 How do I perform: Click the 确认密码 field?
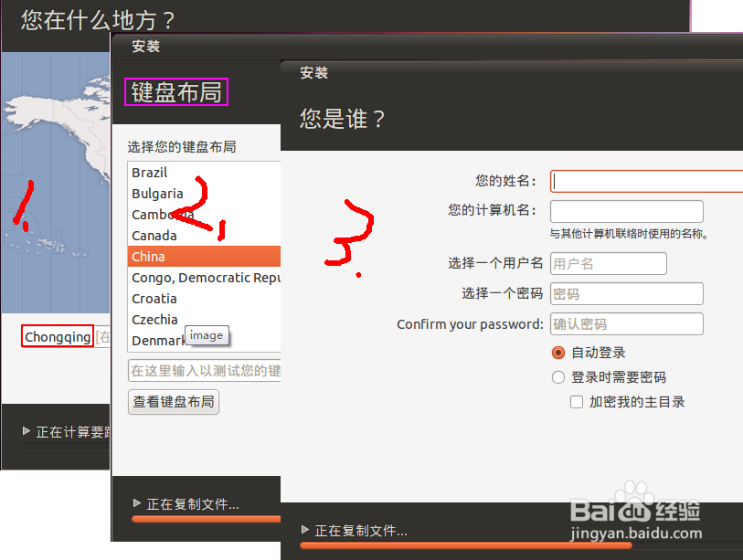tap(626, 323)
